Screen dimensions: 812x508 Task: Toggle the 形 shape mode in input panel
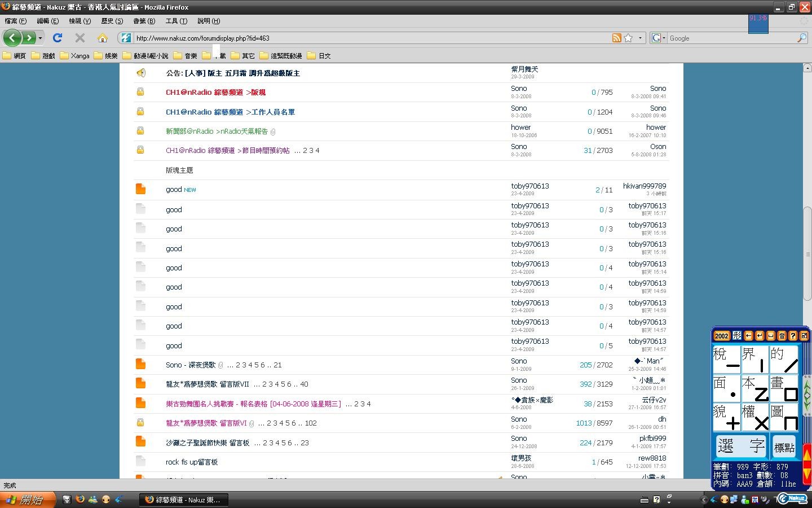point(736,336)
